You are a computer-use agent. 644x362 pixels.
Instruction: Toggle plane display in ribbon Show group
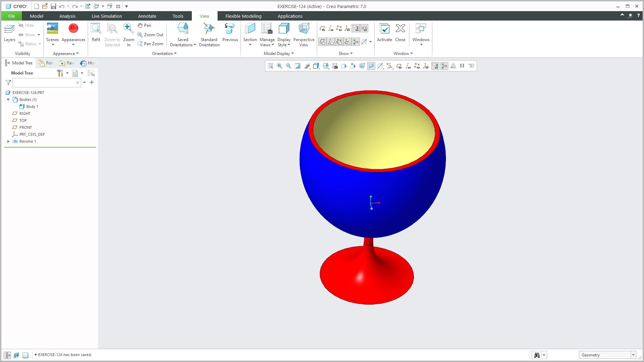[322, 29]
